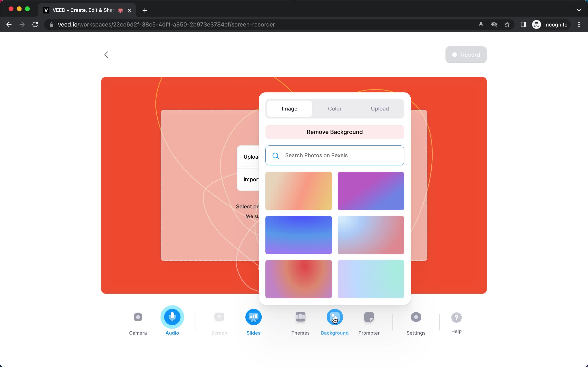Enable Remove Background option

click(335, 132)
